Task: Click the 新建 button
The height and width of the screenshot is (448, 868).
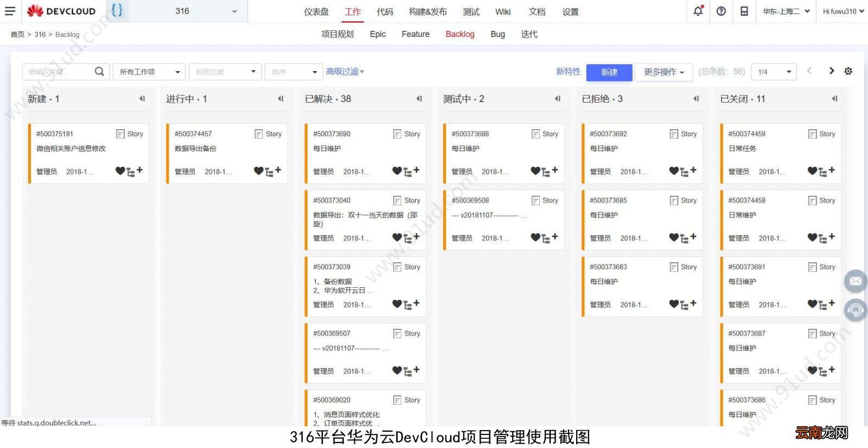Action: click(609, 72)
